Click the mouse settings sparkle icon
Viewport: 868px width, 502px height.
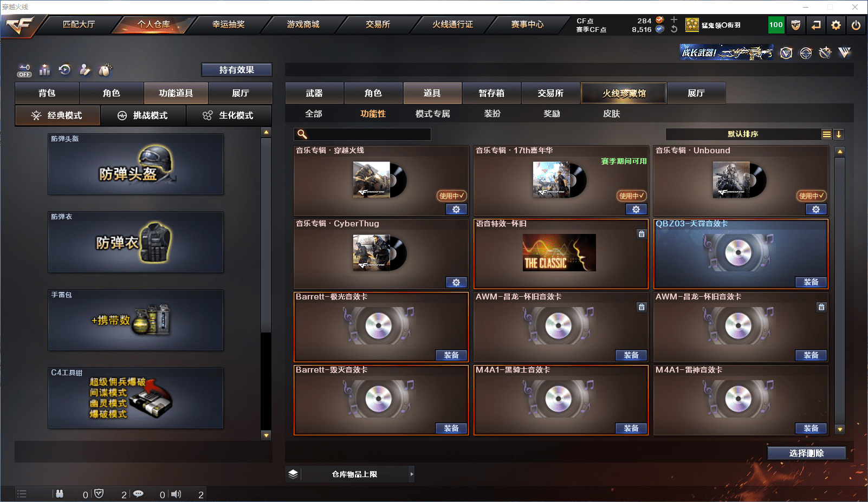click(105, 69)
